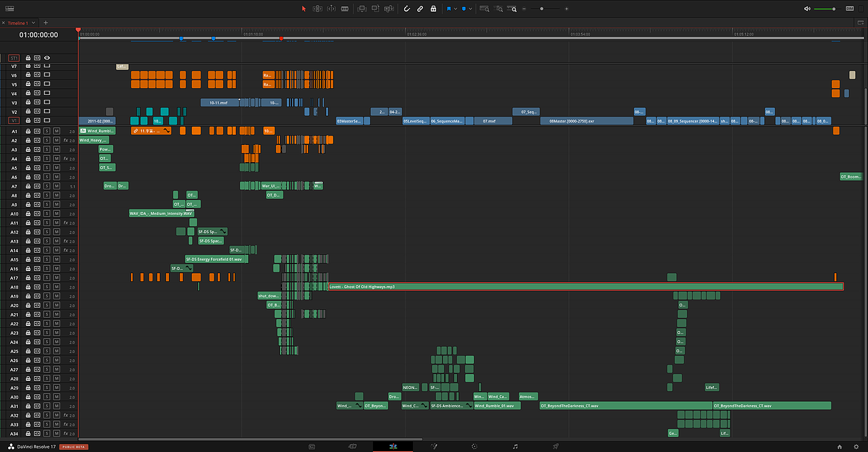This screenshot has width=868, height=452.
Task: Select the 08Master_[0000-2750].exr video clip
Action: click(587, 121)
